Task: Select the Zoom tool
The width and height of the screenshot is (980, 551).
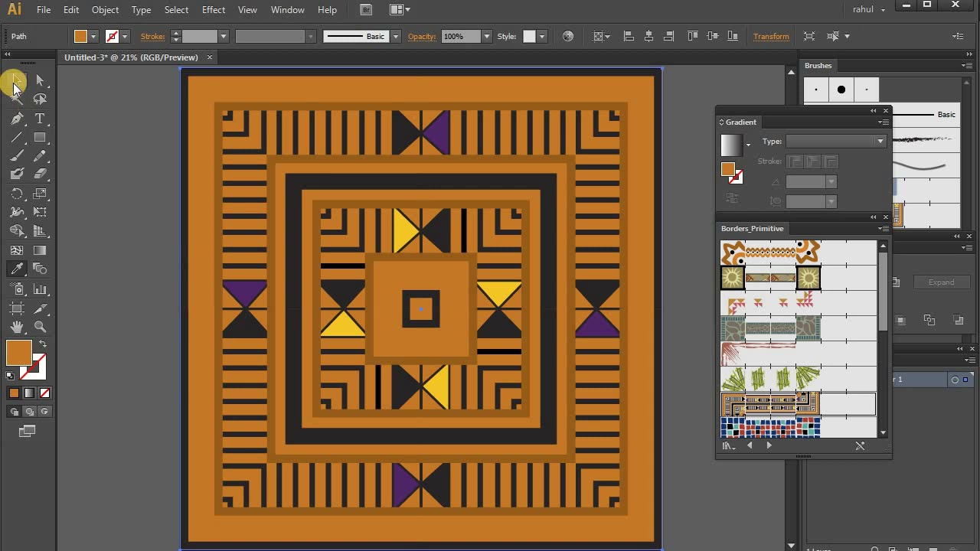Action: (40, 327)
